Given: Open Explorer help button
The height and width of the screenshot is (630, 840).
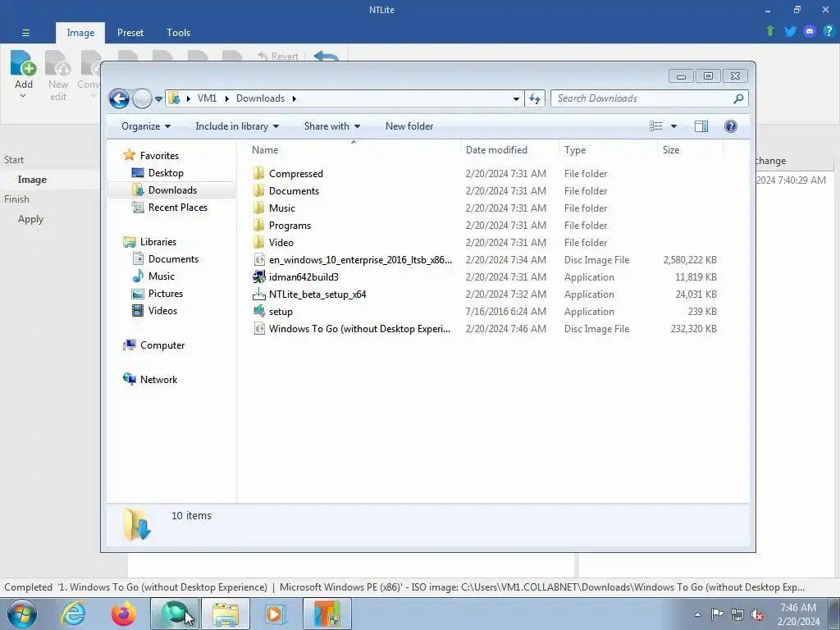Looking at the screenshot, I should 730,126.
